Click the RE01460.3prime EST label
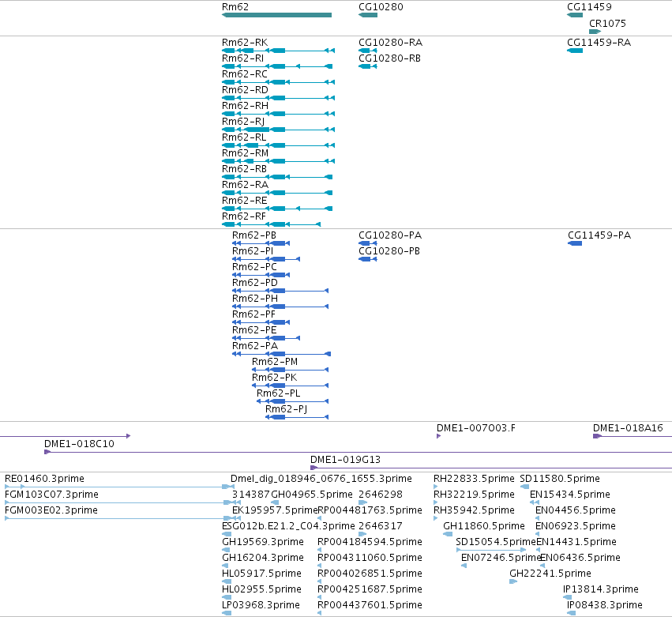672x617 pixels. (x=44, y=479)
